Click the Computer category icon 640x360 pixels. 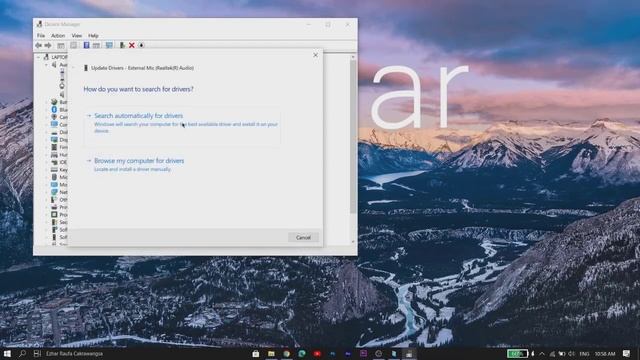pos(54,124)
